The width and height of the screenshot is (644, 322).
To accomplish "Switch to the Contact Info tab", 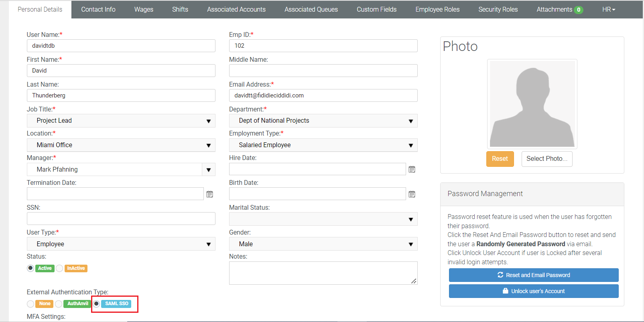I will pos(98,10).
